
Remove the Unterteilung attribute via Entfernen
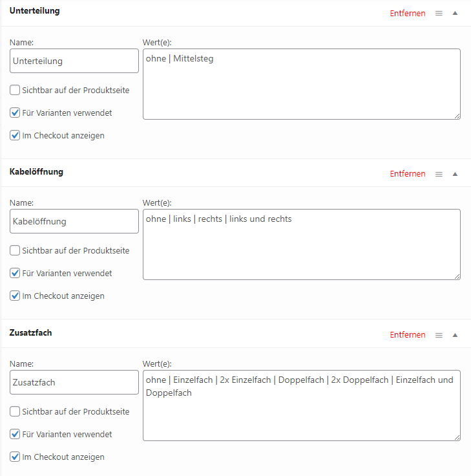point(408,13)
